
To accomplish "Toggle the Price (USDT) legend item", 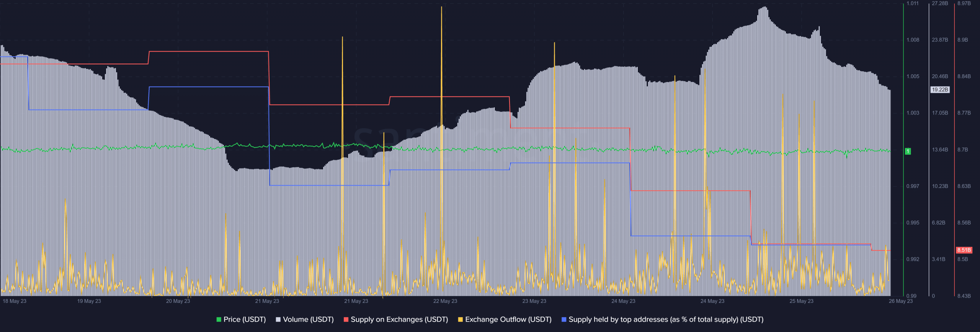I will (x=241, y=319).
